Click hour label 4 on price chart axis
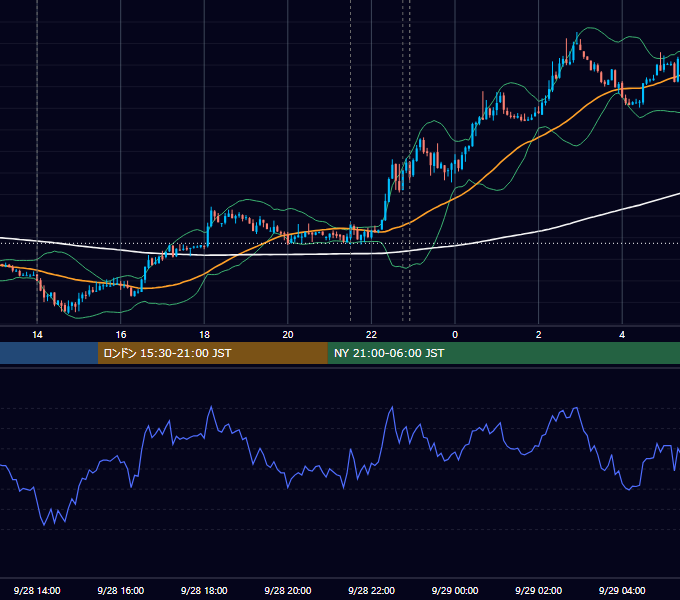Viewport: 680px width, 600px height. coord(622,335)
